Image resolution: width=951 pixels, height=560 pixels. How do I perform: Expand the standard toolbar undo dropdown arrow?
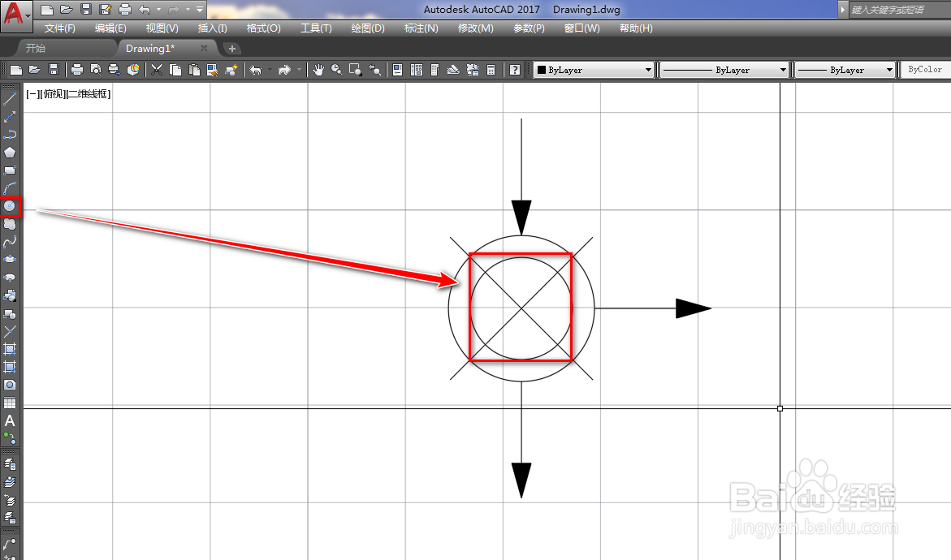pos(270,70)
